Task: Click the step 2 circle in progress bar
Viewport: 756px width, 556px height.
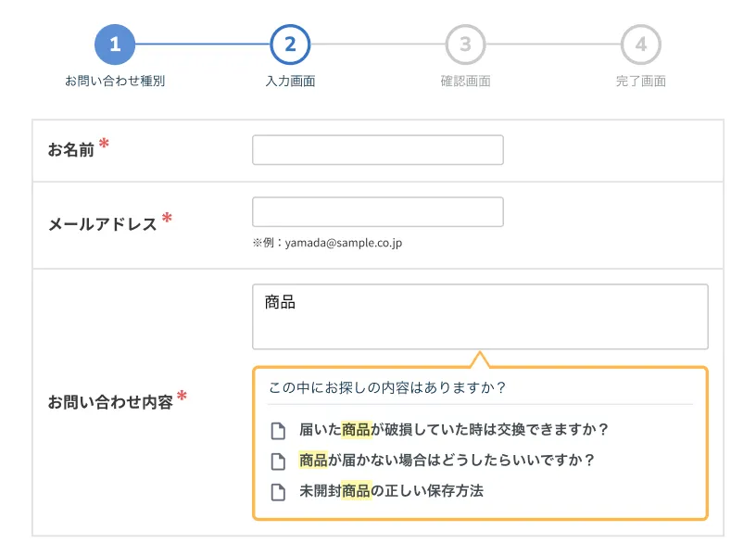Action: [x=290, y=44]
